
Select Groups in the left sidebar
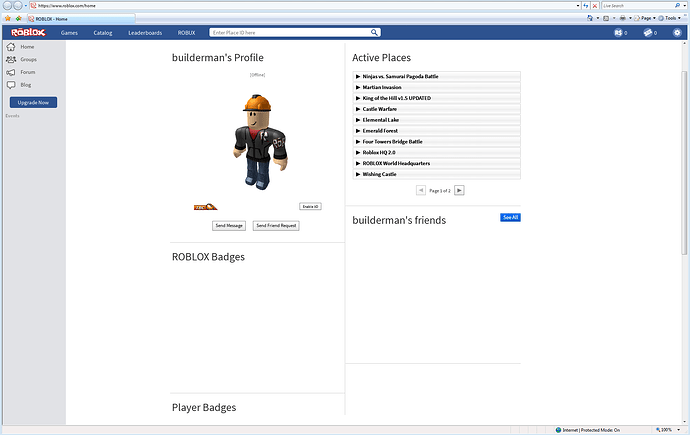(28, 59)
